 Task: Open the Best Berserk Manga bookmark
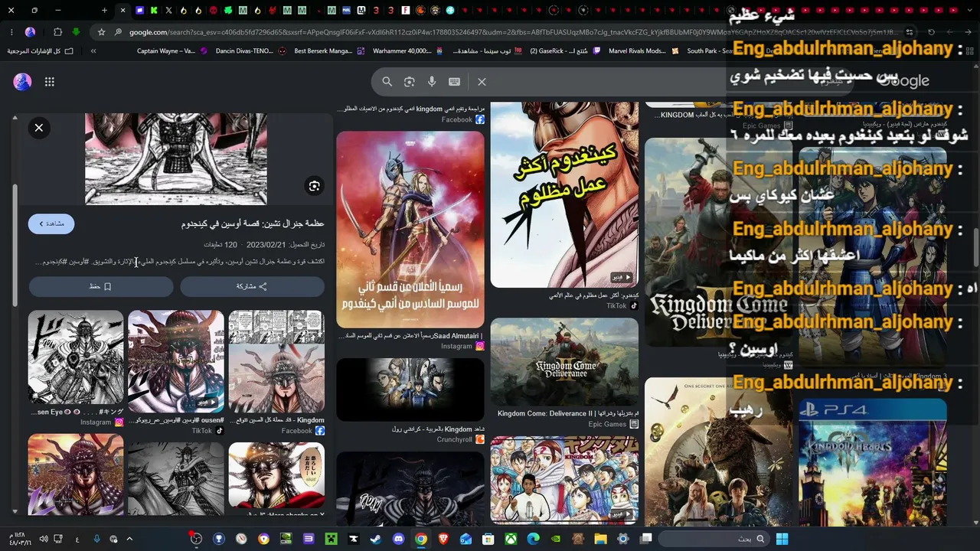(329, 51)
